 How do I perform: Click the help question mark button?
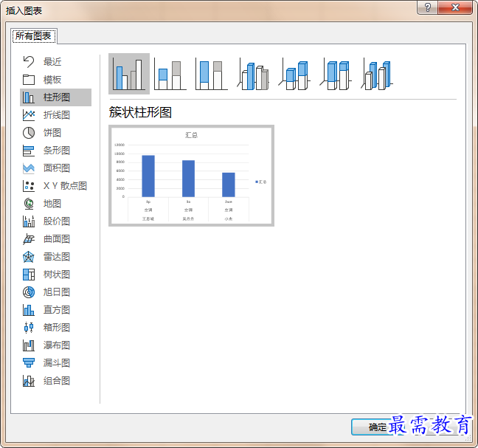coord(427,7)
